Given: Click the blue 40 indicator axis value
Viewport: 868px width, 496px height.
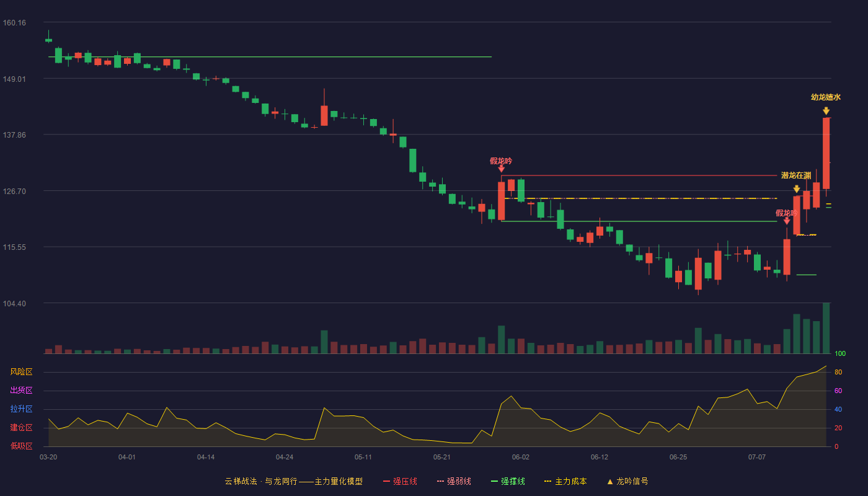Looking at the screenshot, I should point(838,409).
